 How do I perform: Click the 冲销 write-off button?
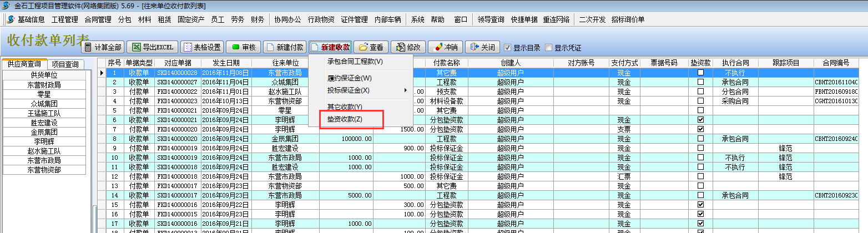pos(445,47)
